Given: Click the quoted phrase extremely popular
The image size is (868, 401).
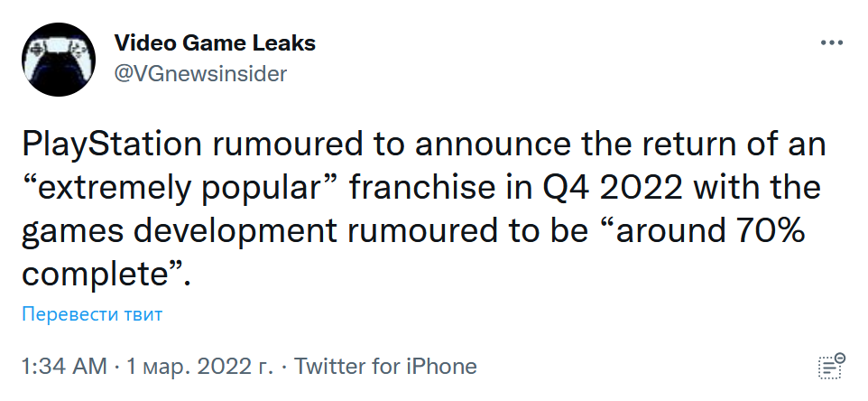Looking at the screenshot, I should (x=182, y=189).
